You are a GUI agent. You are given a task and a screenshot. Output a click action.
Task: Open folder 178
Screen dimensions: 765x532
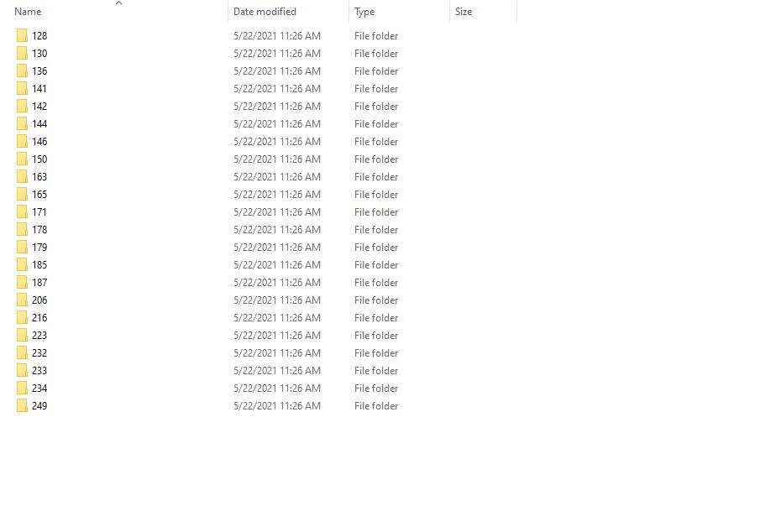click(x=39, y=229)
